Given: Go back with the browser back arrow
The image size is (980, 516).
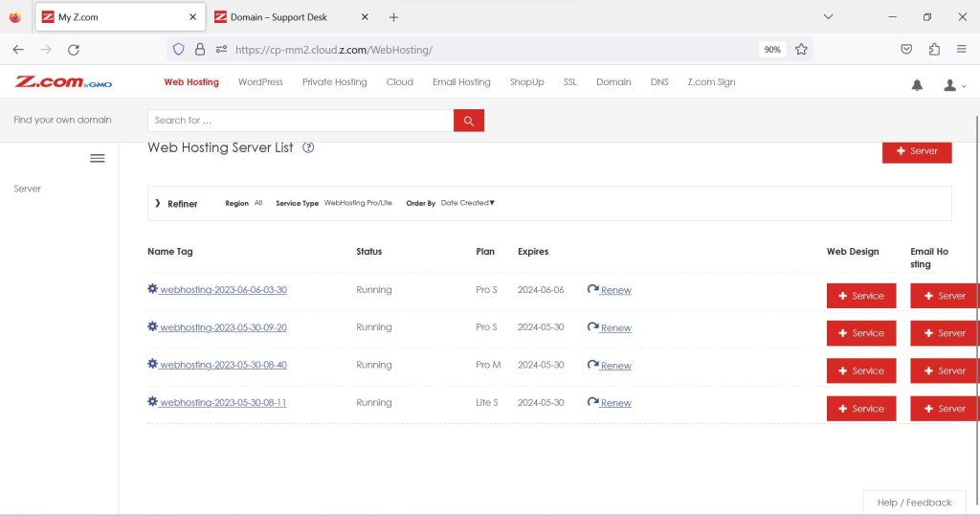Looking at the screenshot, I should pyautogui.click(x=18, y=50).
